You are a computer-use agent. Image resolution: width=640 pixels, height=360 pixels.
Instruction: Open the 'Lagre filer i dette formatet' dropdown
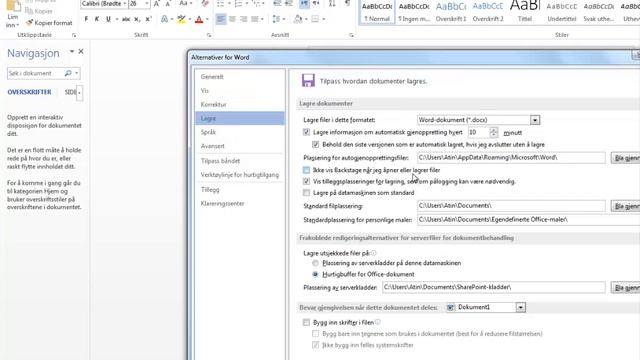535,120
